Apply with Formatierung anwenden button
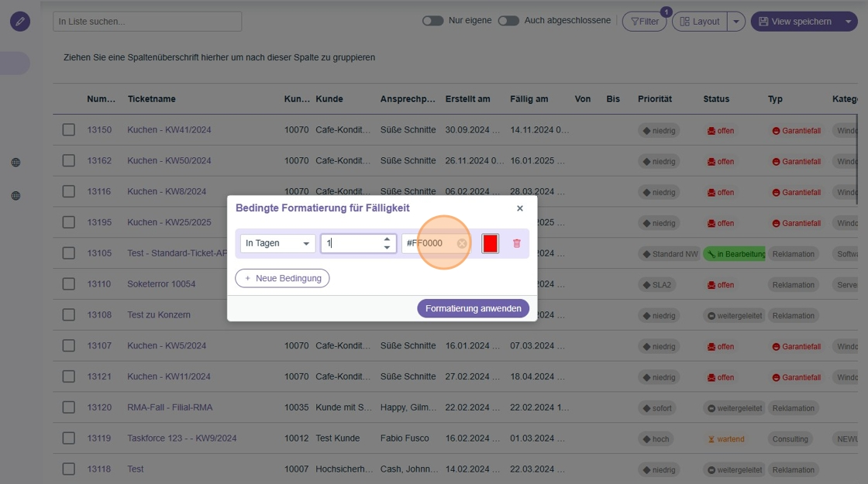Viewport: 868px width, 484px height. point(474,309)
